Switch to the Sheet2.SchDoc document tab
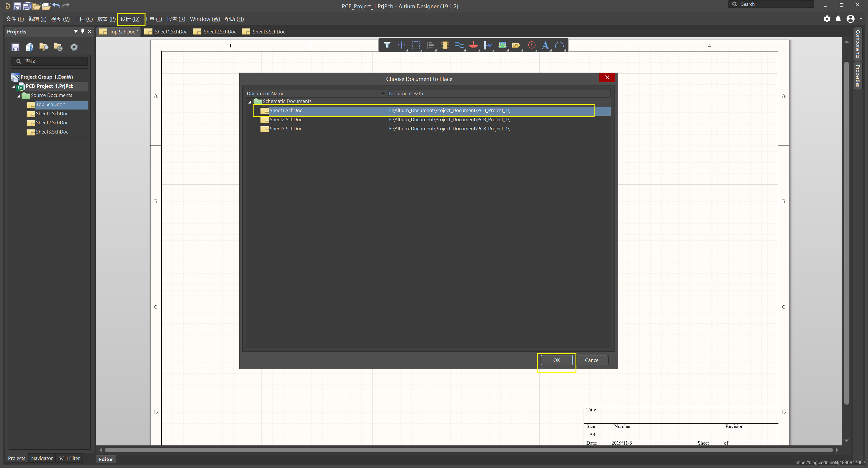 click(x=219, y=32)
